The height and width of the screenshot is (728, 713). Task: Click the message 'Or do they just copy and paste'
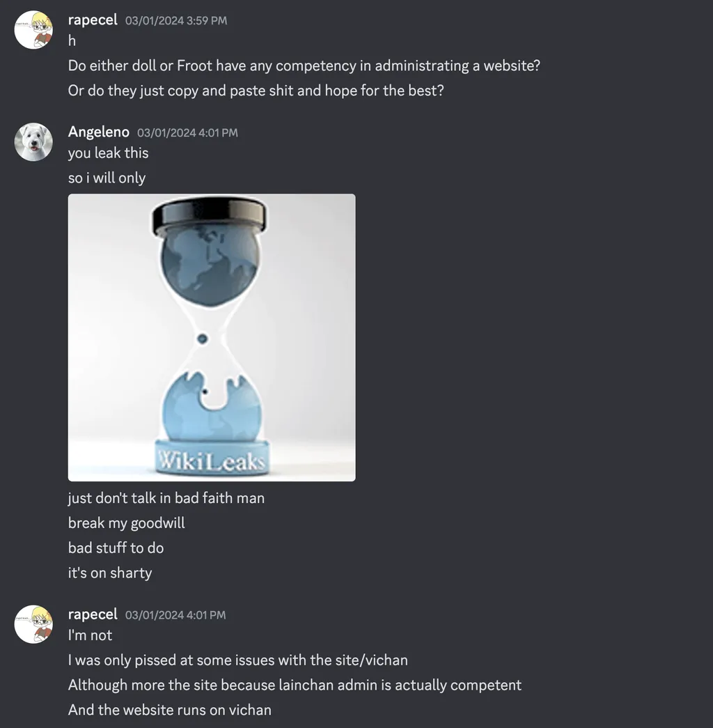tap(256, 91)
